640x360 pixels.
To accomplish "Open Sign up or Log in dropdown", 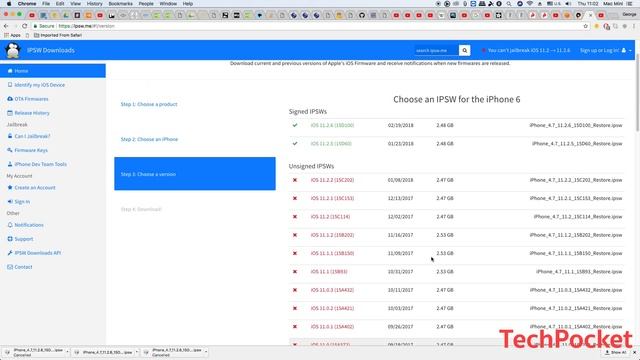I will click(x=605, y=50).
